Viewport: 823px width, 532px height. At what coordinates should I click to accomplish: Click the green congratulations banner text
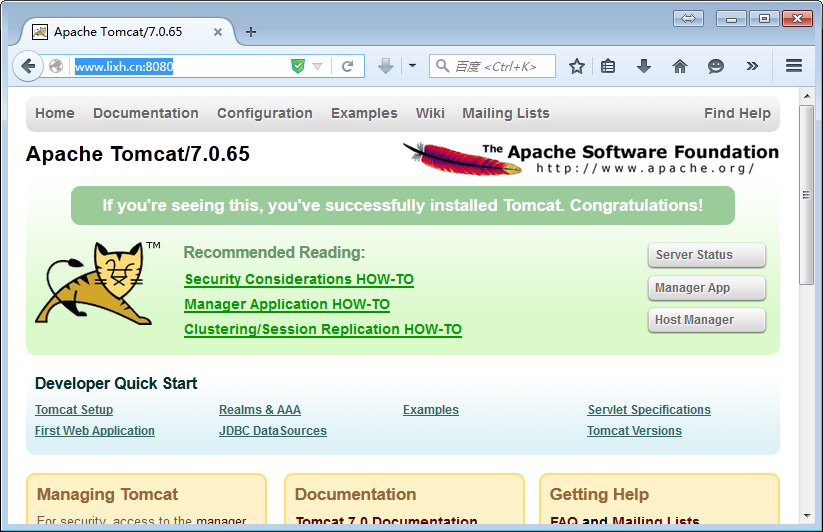coord(403,205)
